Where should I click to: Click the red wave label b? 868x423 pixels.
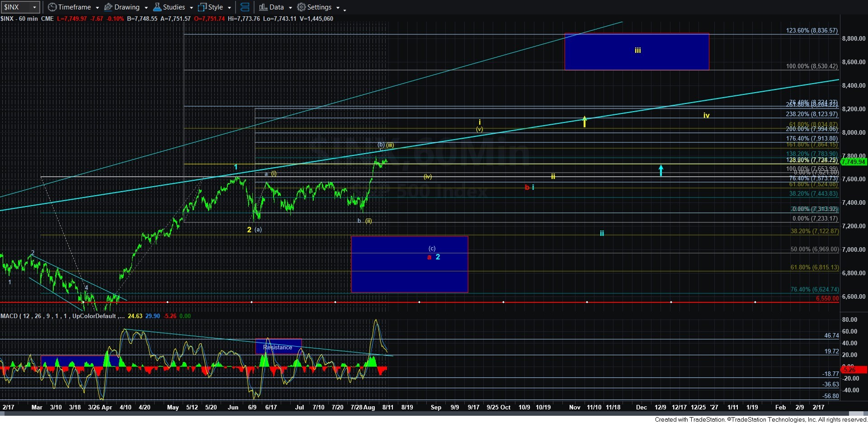(x=527, y=187)
